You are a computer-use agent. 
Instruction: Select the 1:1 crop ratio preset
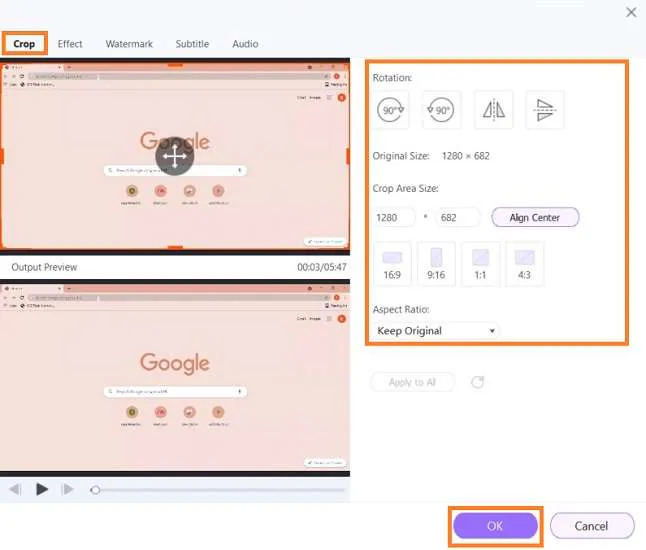480,264
